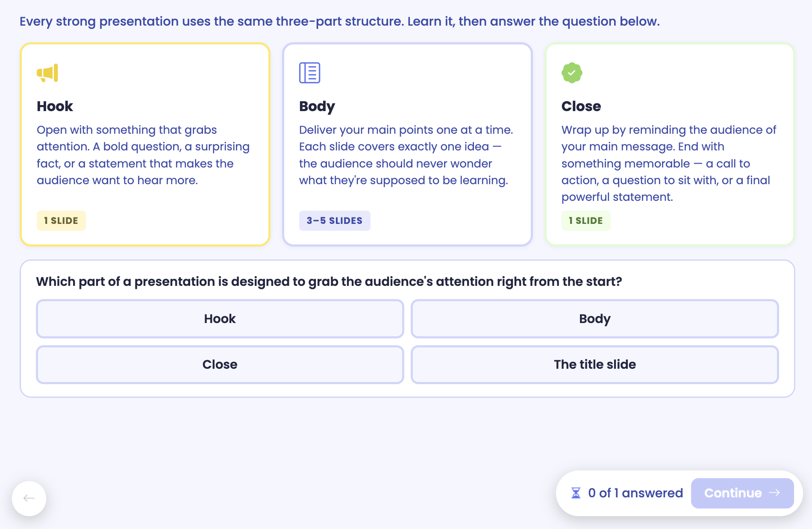
Task: Click the 3–5 SLIDES badge
Action: [335, 220]
